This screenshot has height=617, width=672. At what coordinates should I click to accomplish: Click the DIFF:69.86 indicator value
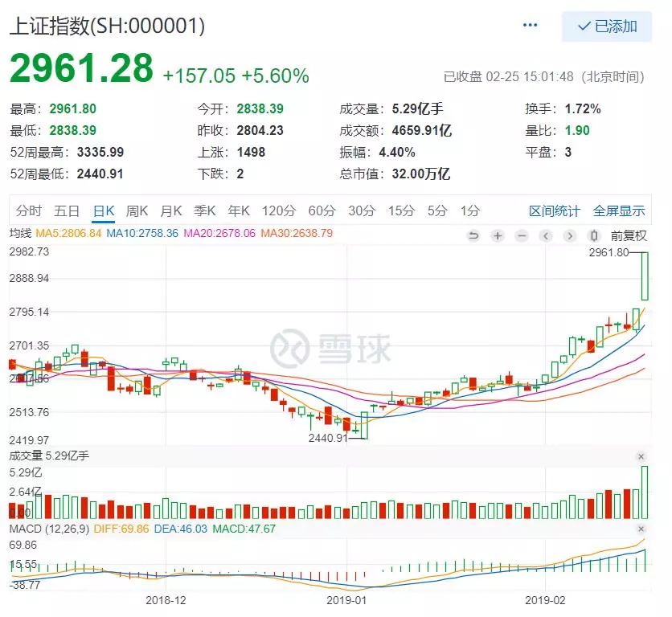click(121, 529)
